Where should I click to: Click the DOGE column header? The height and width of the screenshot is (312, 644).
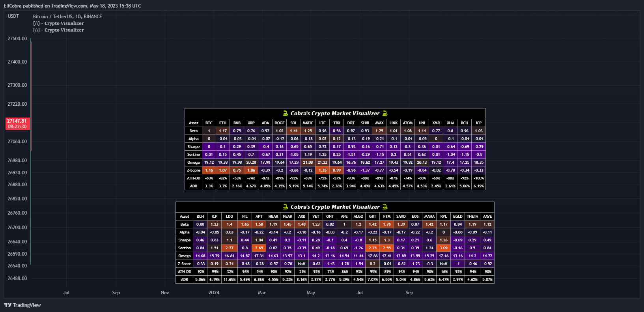(280, 123)
